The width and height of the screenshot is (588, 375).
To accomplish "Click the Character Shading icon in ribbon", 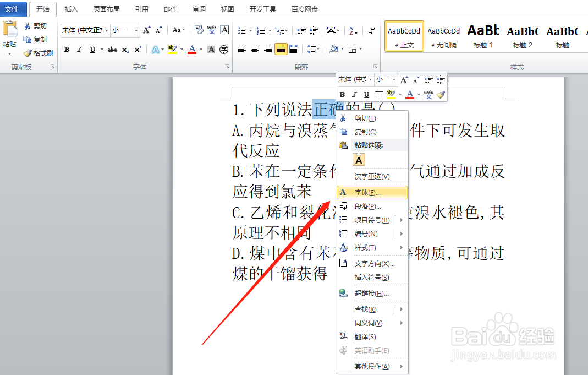I will 211,50.
